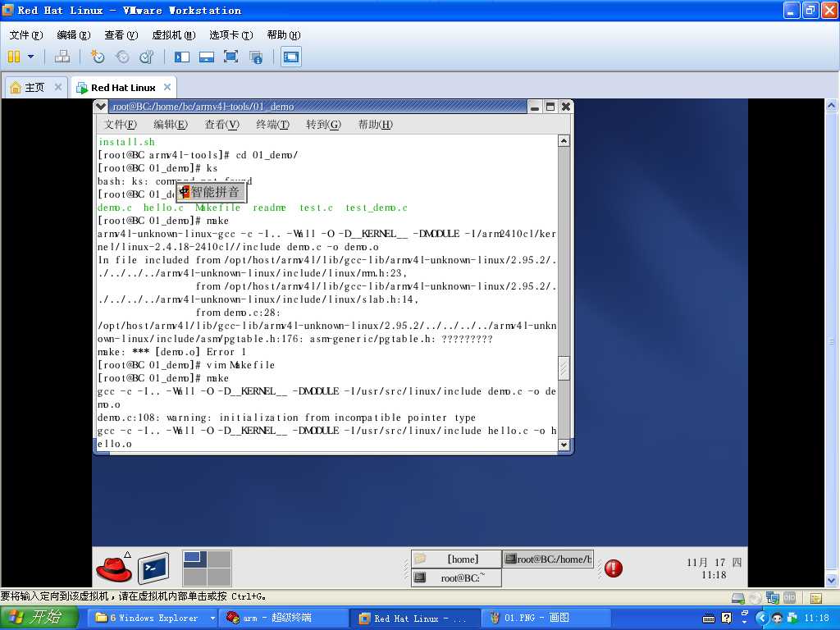Click the keyboard language bar icon
Viewport: 840px width, 630px height.
pyautogui.click(x=709, y=619)
